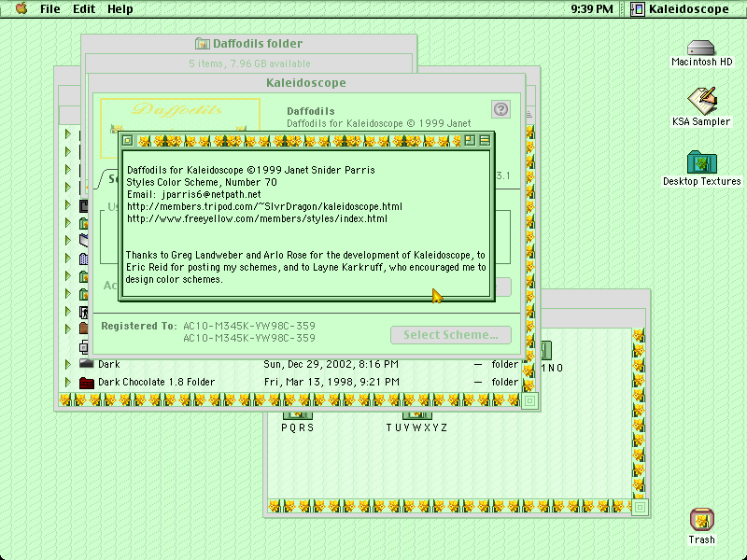Screen dimensions: 747x560
Task: Click the close box of the scheme info window
Action: click(127, 141)
